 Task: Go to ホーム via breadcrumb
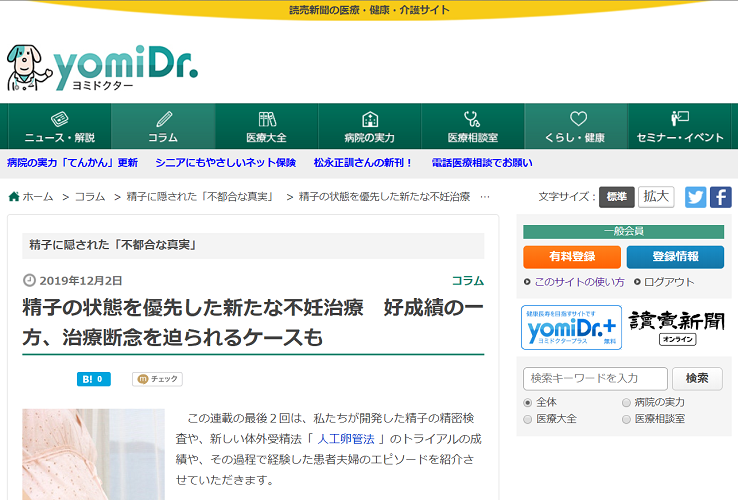click(38, 197)
